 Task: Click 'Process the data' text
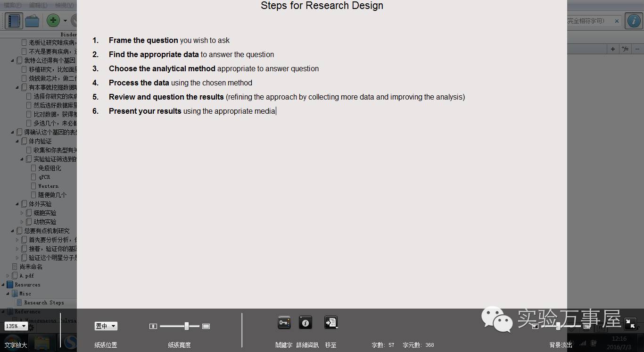click(x=139, y=83)
